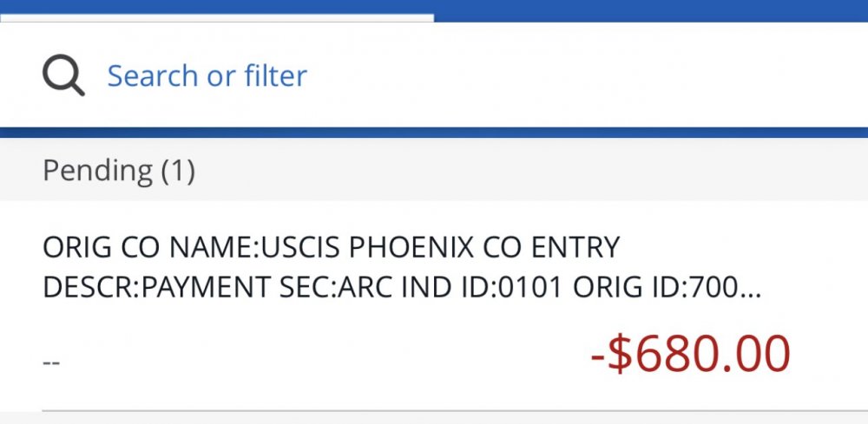Screen dimensions: 868x424
Task: Expand the truncated ORIG ID:700... text
Action: pyautogui.click(x=693, y=289)
